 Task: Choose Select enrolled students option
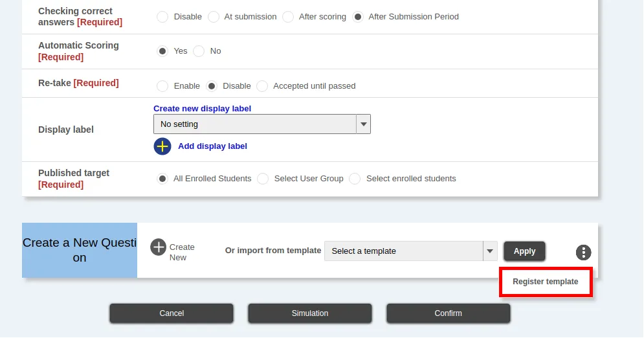355,179
